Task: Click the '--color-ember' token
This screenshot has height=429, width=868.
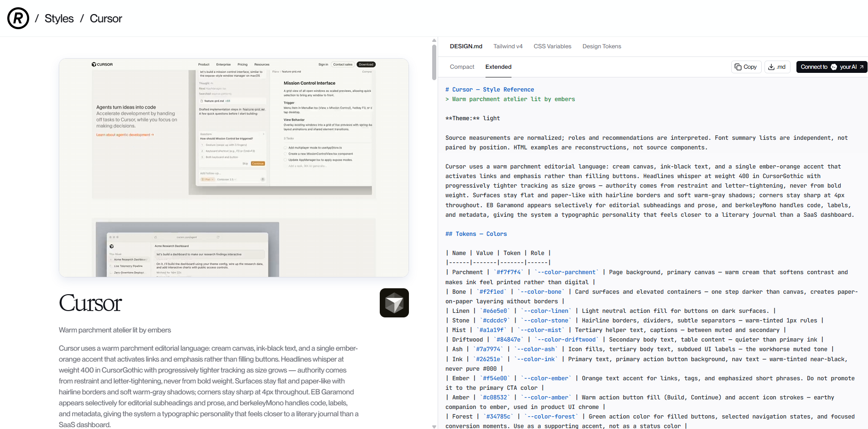Action: (546, 378)
